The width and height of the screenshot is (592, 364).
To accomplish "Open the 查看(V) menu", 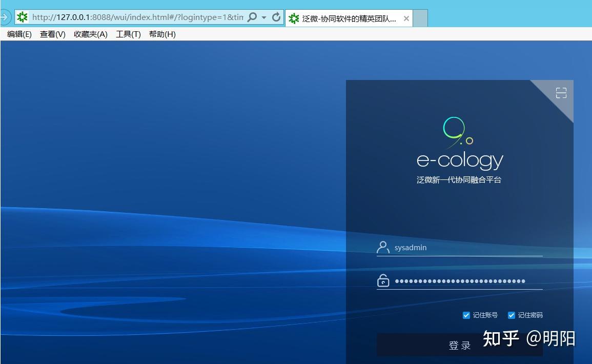I will (x=52, y=34).
